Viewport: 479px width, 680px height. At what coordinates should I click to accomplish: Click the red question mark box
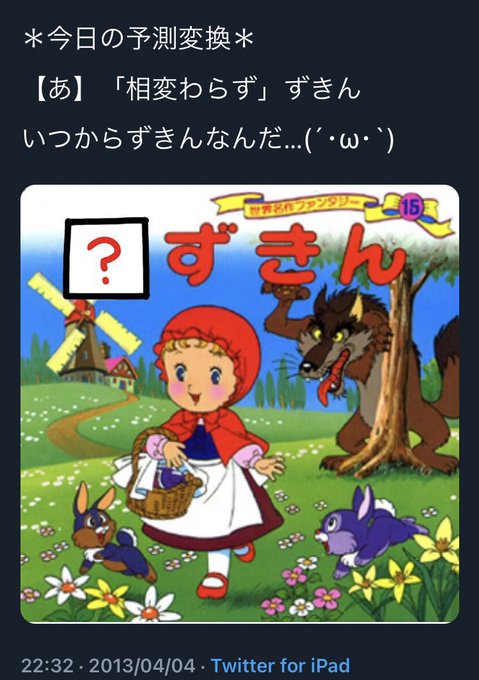107,259
